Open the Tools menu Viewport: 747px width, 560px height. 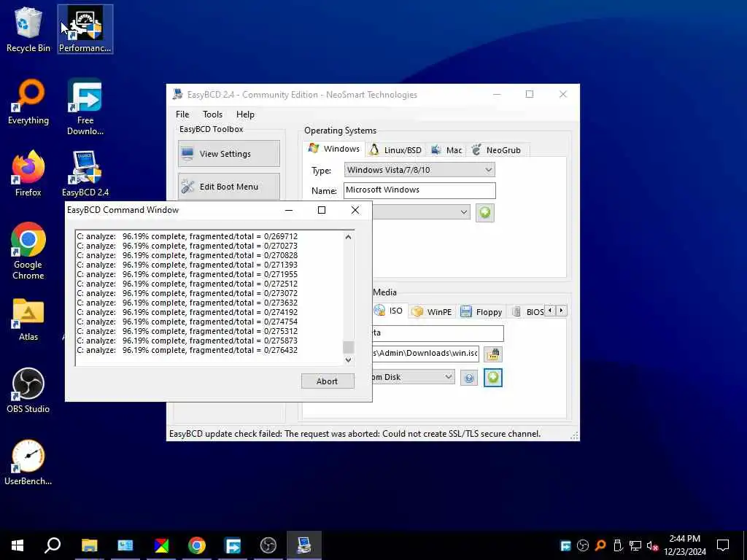pos(212,114)
